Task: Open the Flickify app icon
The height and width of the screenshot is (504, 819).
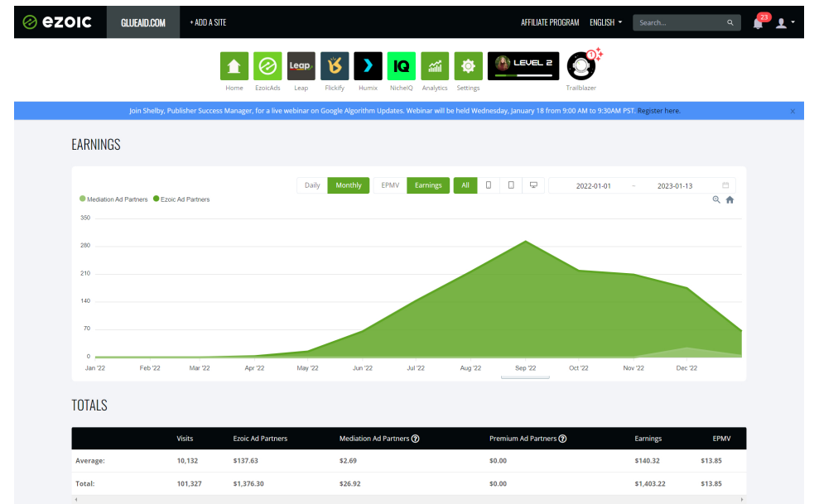Action: [x=335, y=65]
